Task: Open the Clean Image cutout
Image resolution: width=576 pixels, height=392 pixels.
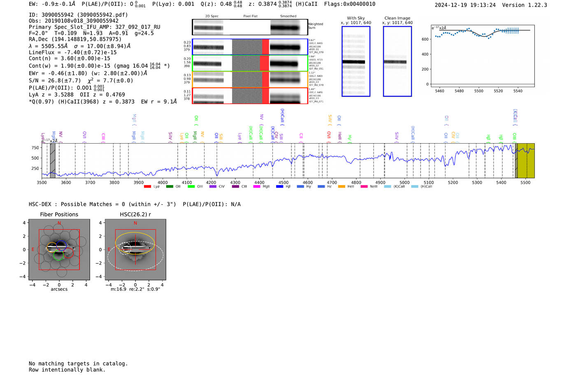Action: 397,61
